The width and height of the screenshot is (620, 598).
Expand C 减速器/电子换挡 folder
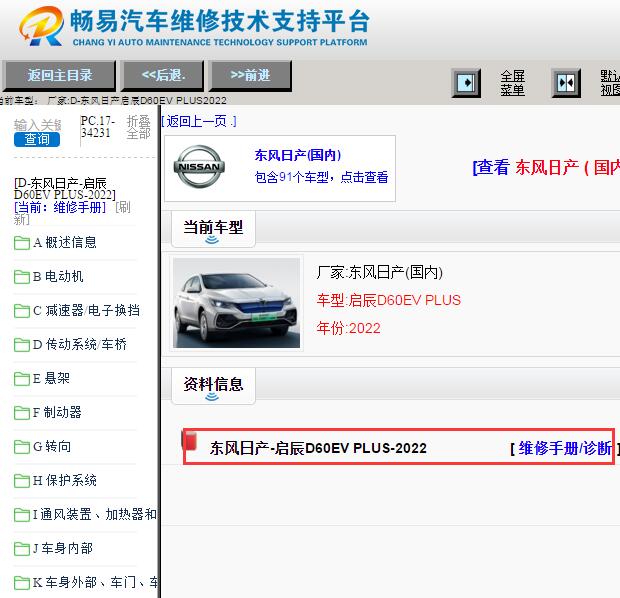click(77, 310)
